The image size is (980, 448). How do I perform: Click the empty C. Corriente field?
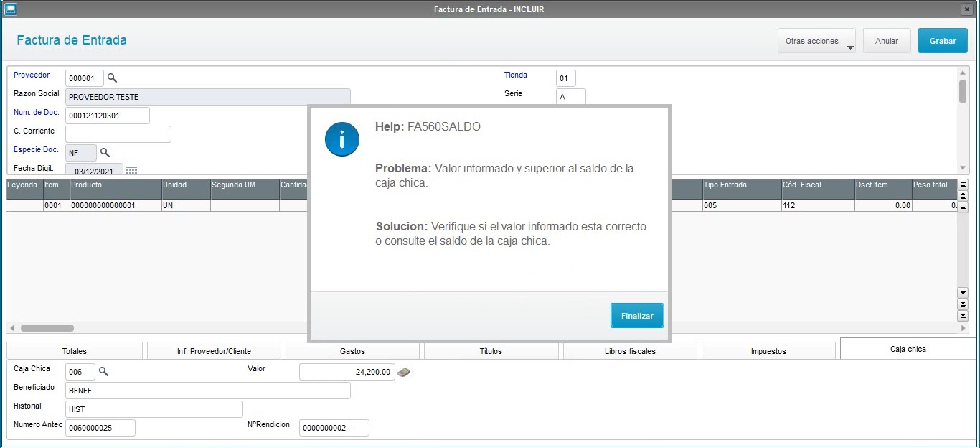click(118, 134)
